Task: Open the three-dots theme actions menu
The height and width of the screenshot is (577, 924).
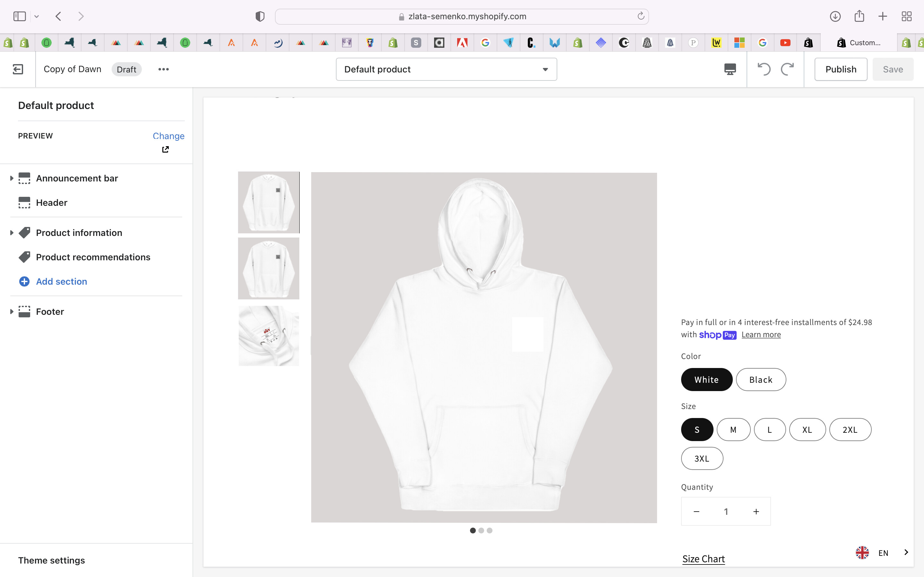Action: pyautogui.click(x=163, y=69)
